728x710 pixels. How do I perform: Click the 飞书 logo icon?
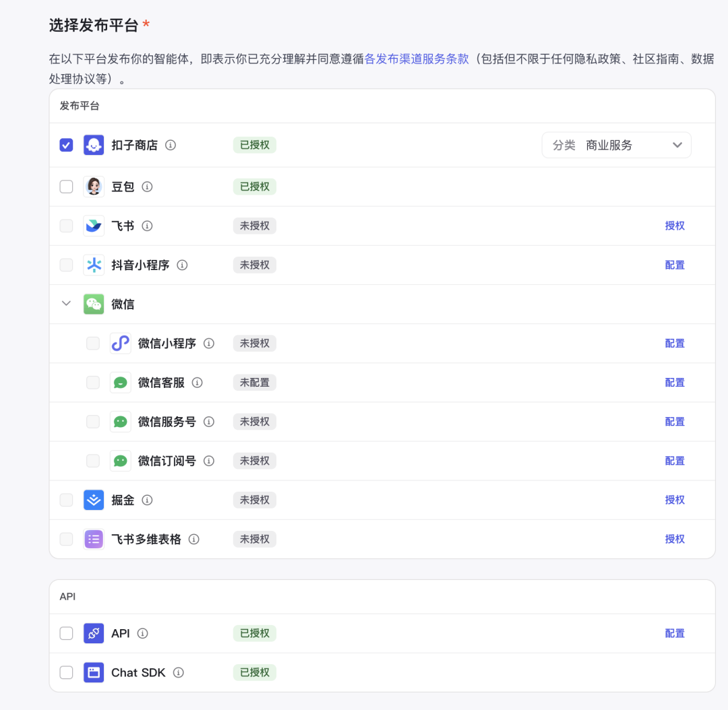pyautogui.click(x=93, y=226)
